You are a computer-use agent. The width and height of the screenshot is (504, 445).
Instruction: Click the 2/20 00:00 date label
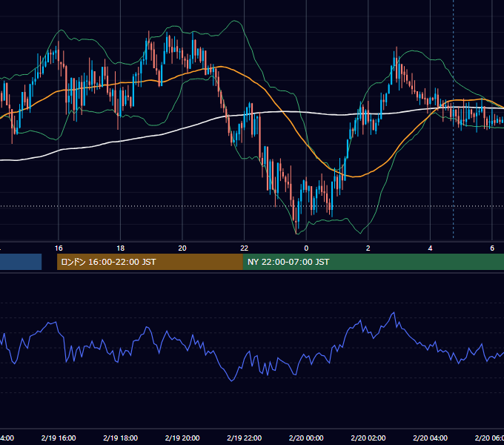306,438
